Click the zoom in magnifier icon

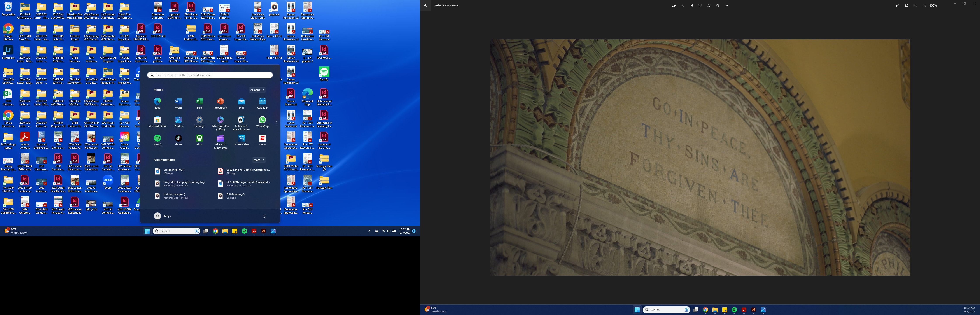924,5
